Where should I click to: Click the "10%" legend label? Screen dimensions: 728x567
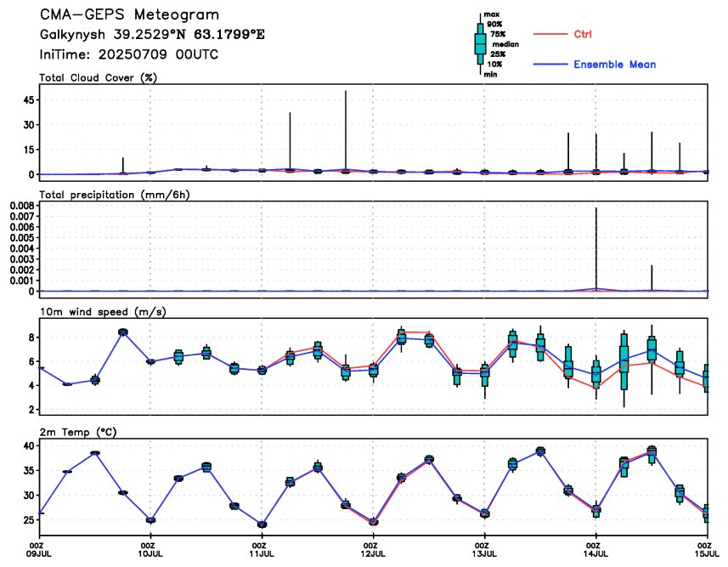(x=494, y=64)
